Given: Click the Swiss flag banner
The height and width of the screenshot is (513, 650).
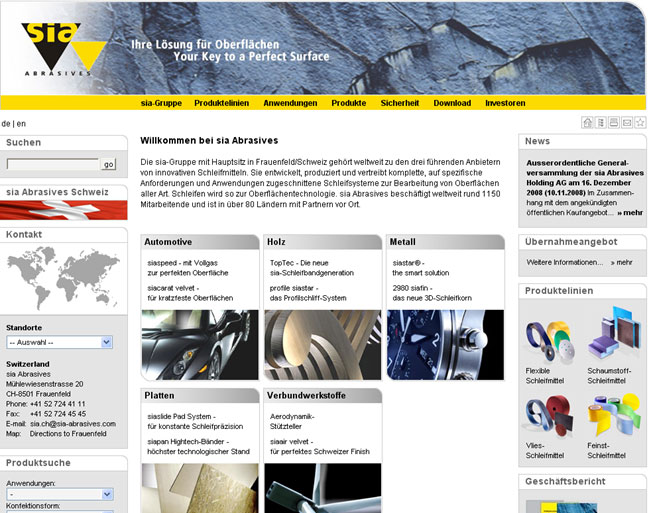Looking at the screenshot, I should (64, 210).
